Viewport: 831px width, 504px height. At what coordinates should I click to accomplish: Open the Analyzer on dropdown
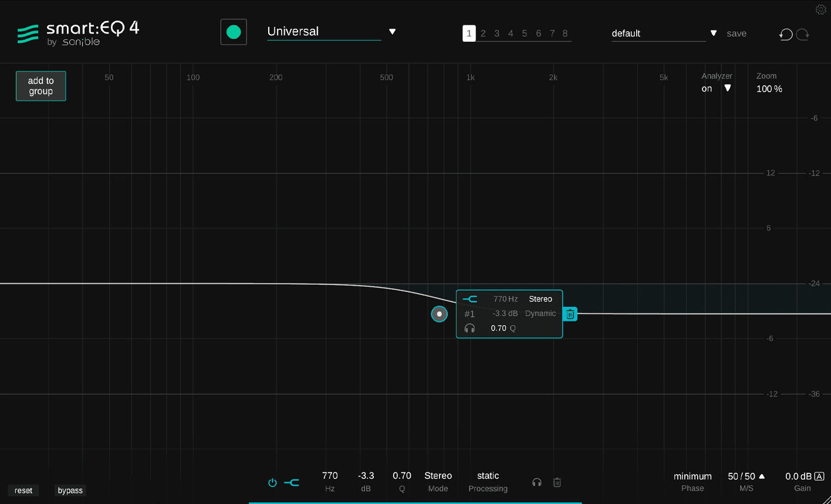tap(727, 89)
